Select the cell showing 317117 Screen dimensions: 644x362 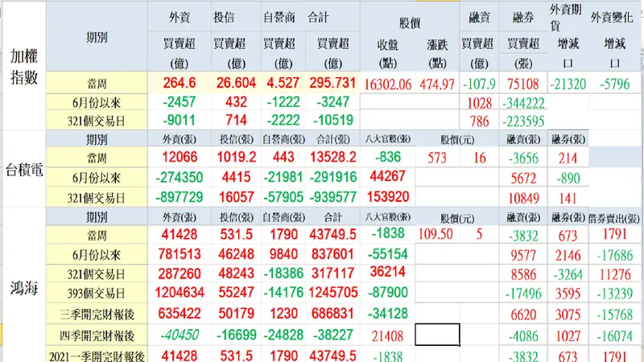click(x=332, y=274)
